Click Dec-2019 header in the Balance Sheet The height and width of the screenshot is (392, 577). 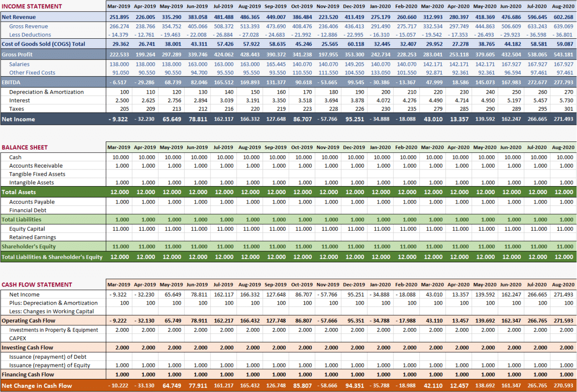pyautogui.click(x=354, y=147)
